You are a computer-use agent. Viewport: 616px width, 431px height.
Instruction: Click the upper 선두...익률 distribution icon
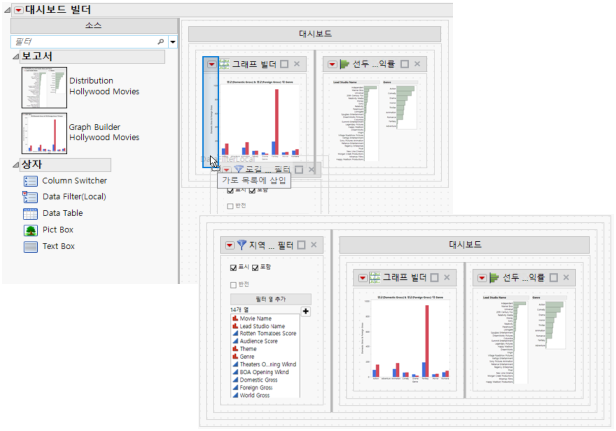click(345, 64)
